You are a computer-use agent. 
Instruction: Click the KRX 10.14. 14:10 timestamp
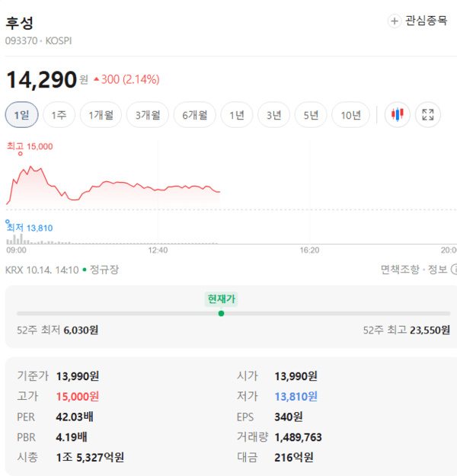point(42,270)
